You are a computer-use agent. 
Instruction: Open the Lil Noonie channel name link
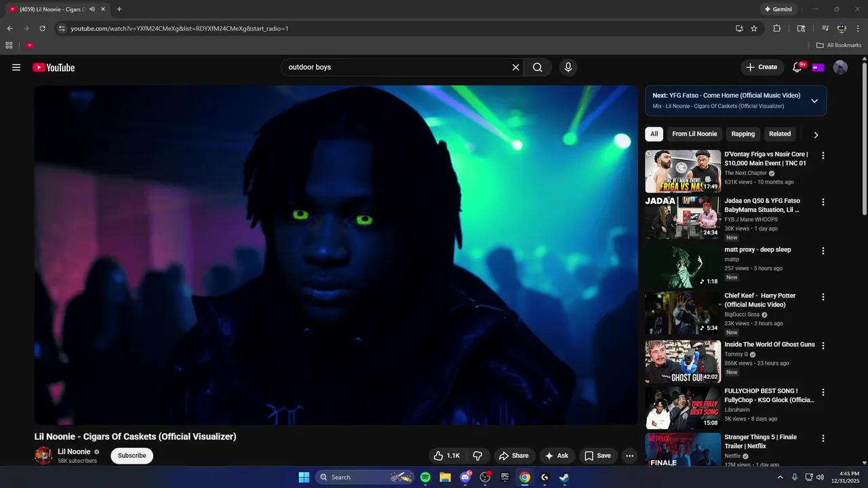[74, 451]
